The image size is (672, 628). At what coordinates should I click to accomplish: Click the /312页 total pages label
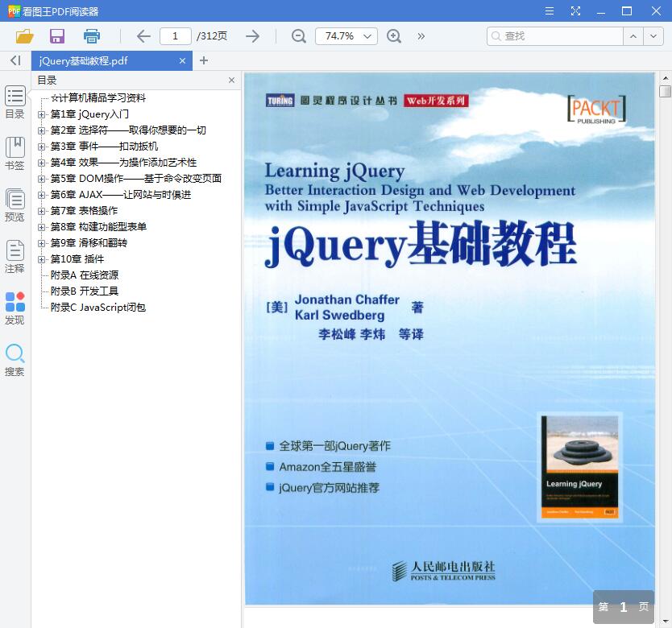212,36
